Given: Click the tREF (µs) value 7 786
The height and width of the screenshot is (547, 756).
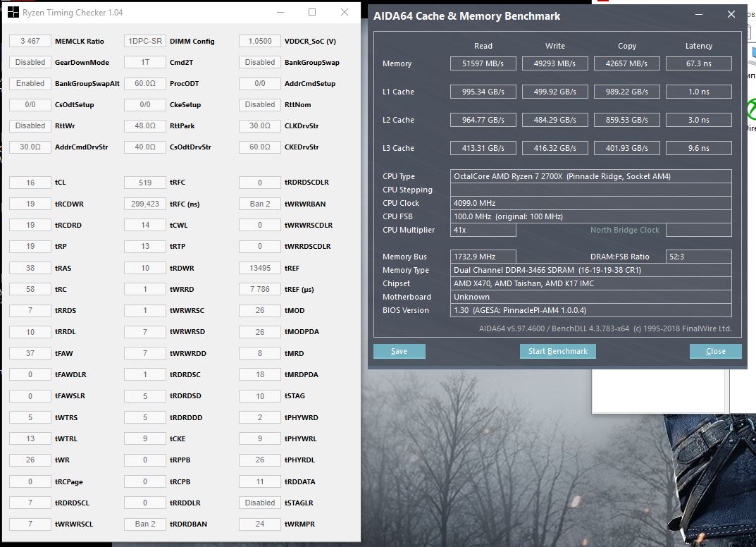Looking at the screenshot, I should click(x=260, y=289).
